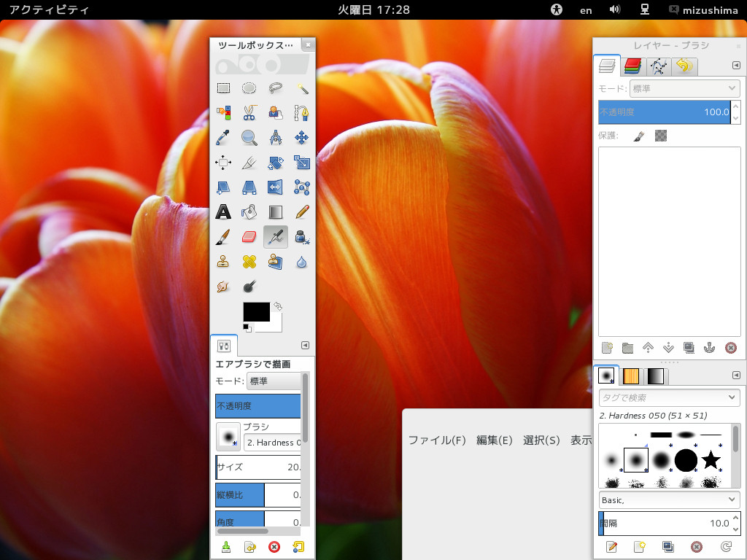Select the Zoom magnifier tool
This screenshot has width=747, height=560.
(249, 138)
